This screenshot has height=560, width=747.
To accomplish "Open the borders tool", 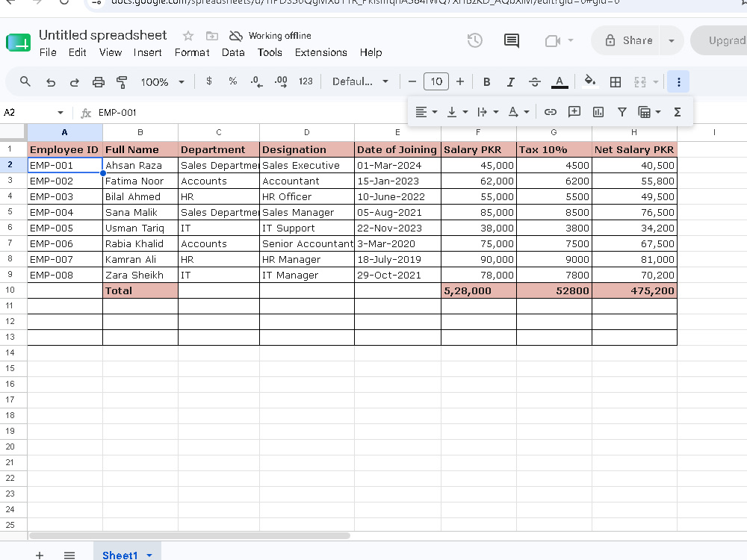I will pos(616,82).
